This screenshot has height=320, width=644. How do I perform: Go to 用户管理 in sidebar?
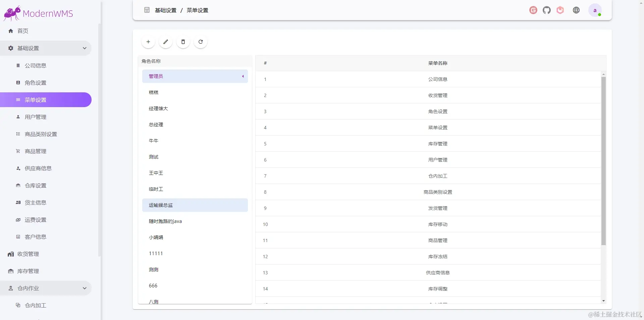coord(36,117)
